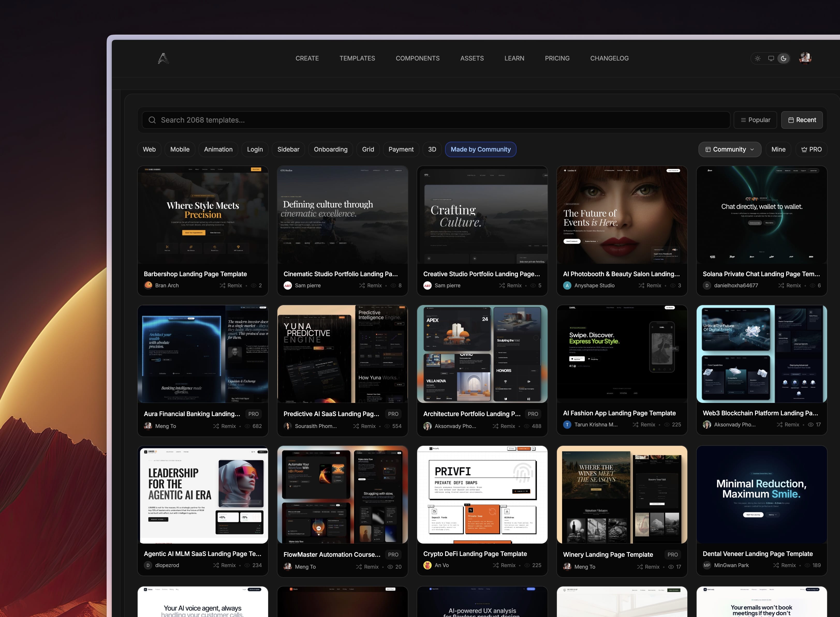Toggle the Animation filter

218,149
